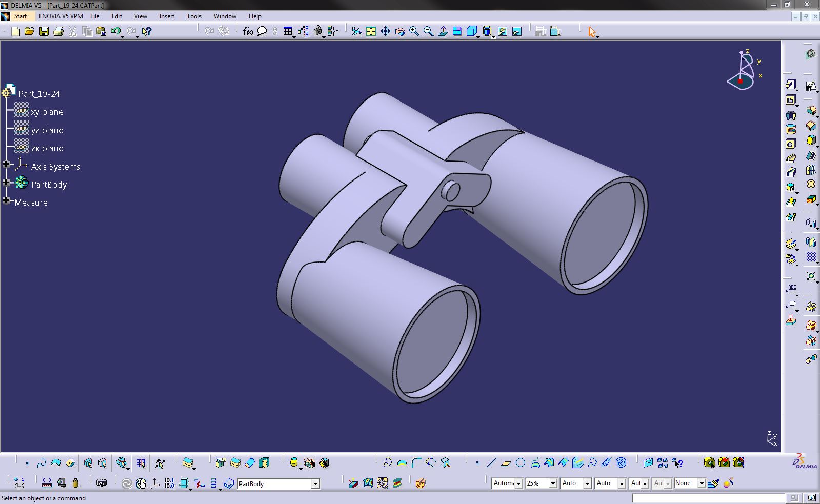820x504 pixels.
Task: Open the Edit menu
Action: click(117, 16)
